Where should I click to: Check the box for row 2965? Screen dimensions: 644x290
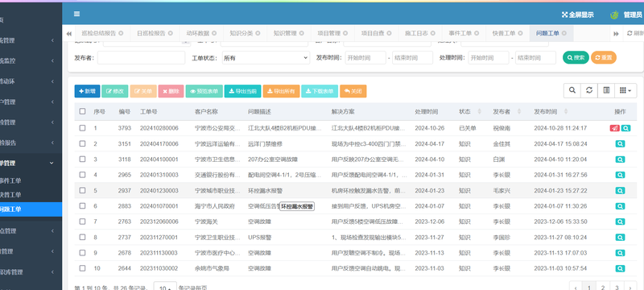pos(83,175)
